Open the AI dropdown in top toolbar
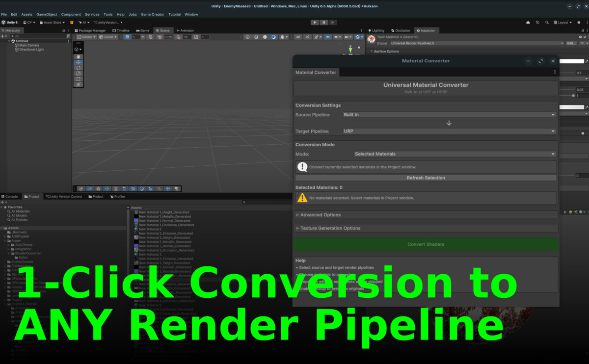Viewport: 589px width, 364px height. point(84,22)
